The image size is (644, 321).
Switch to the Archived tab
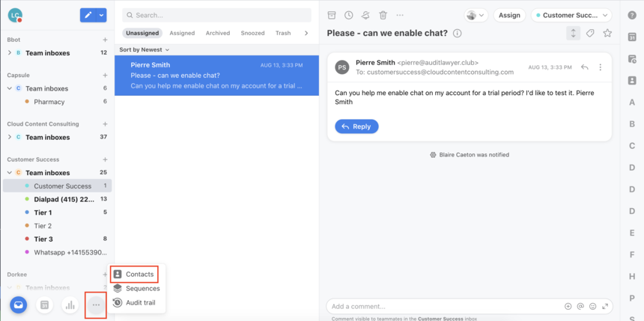218,33
